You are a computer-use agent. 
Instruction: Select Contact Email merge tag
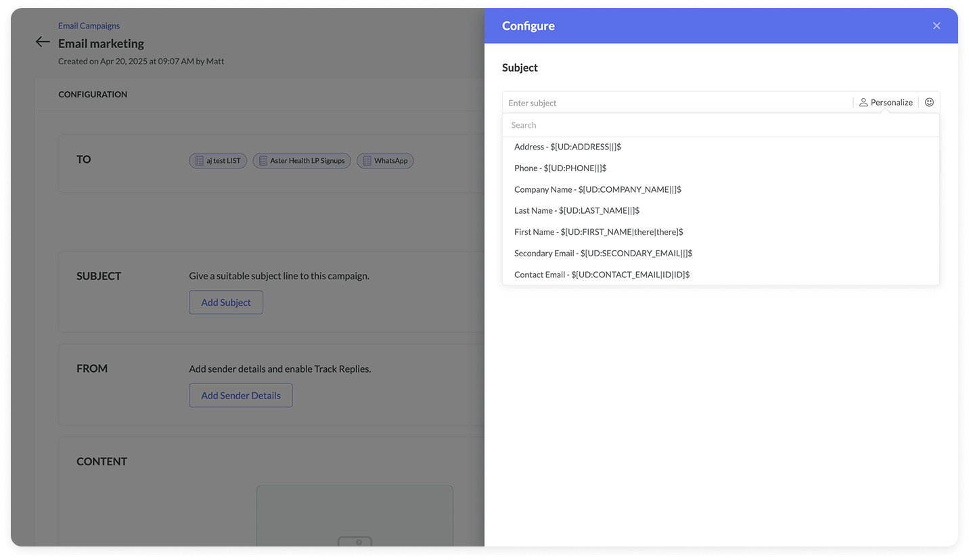click(x=602, y=275)
